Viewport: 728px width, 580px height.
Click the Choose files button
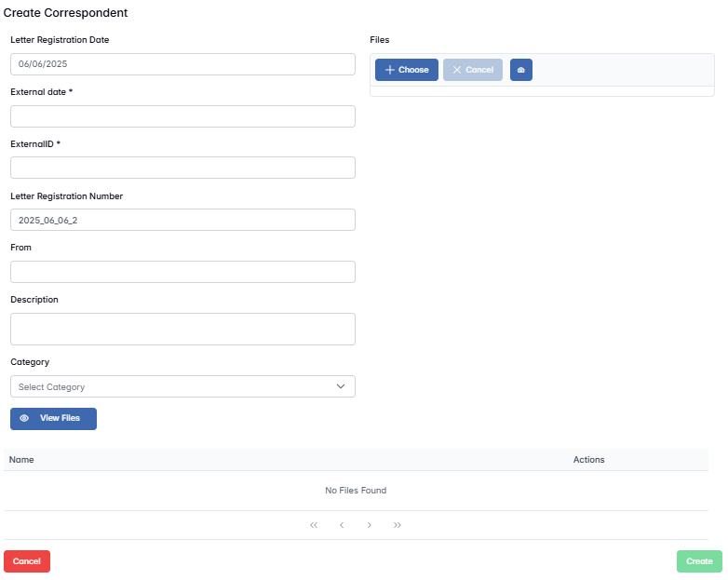tap(407, 70)
